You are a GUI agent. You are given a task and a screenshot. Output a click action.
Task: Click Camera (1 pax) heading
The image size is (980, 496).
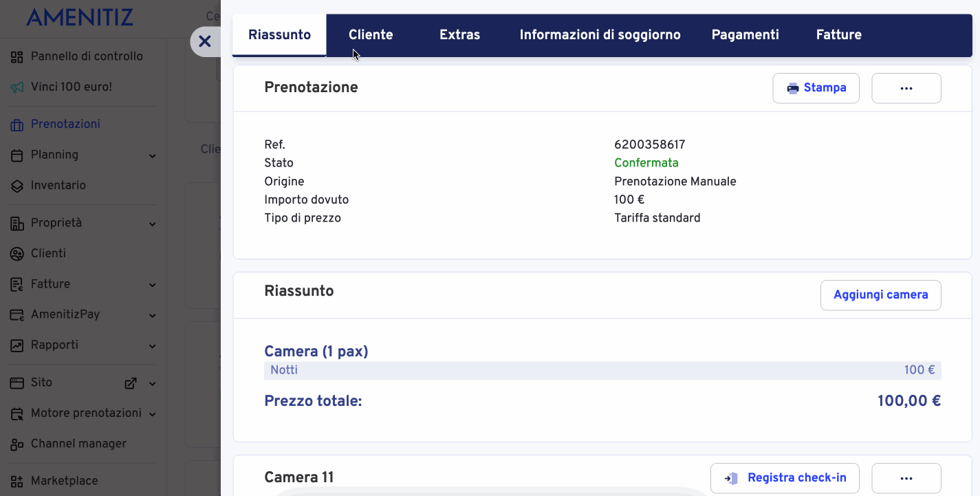(x=316, y=352)
